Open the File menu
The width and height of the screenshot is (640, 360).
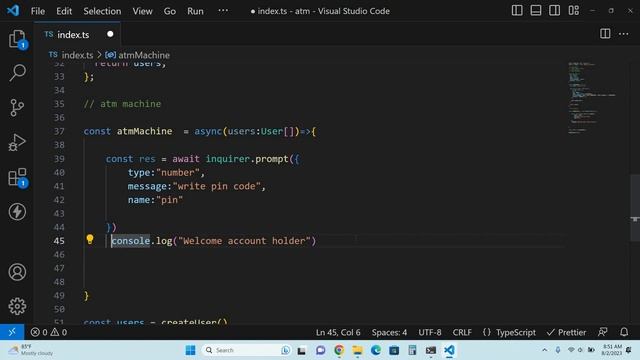(x=38, y=11)
